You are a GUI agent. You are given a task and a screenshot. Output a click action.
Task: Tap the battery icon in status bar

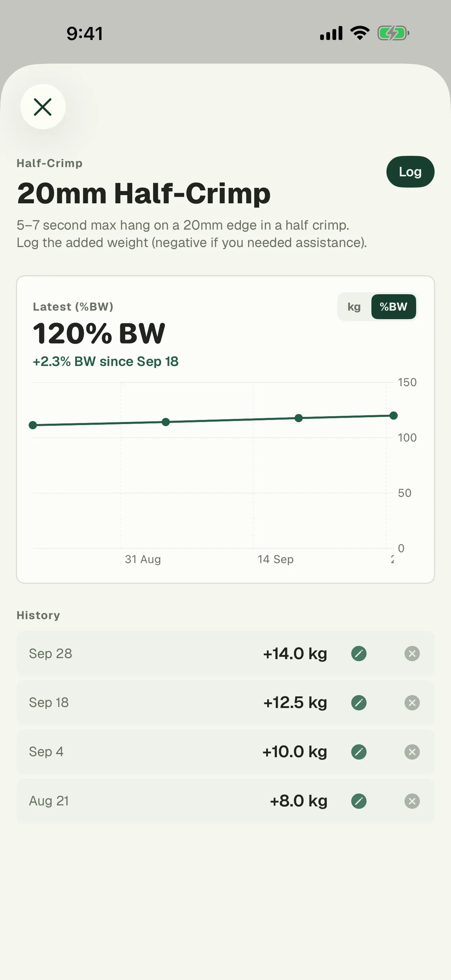(x=393, y=33)
